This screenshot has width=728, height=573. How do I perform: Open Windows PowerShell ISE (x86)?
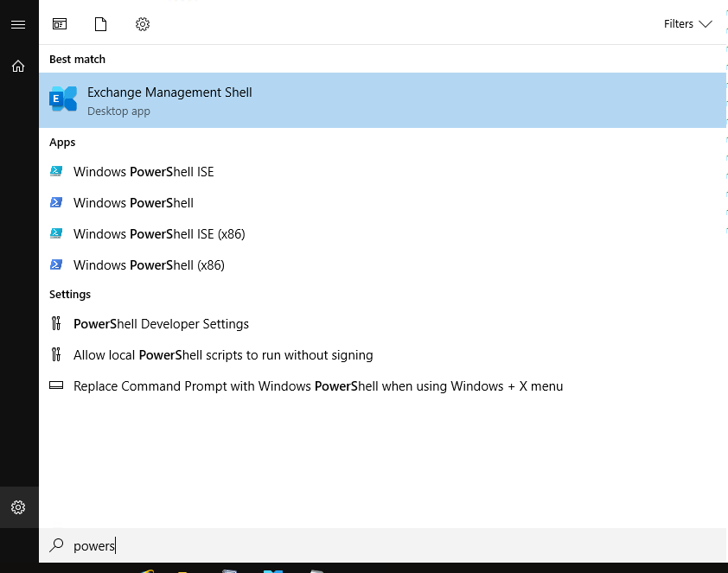click(382, 234)
